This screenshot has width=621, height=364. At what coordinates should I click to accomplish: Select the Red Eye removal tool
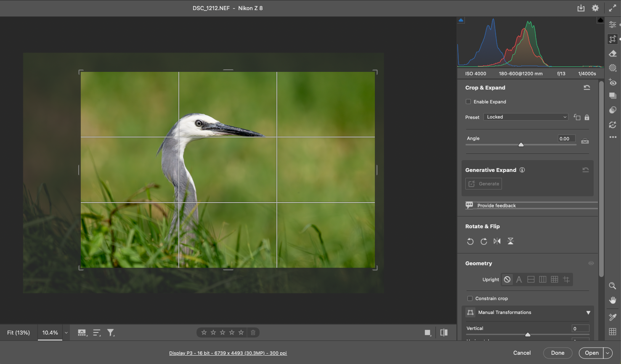point(613,82)
